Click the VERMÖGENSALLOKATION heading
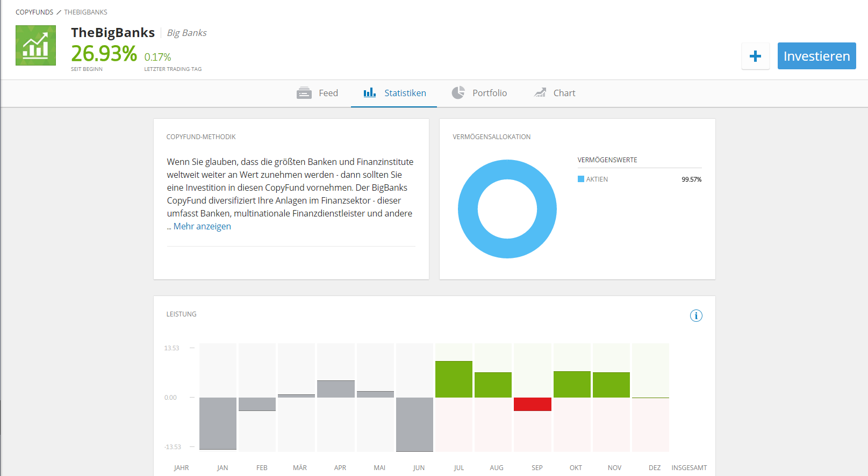 pos(491,137)
